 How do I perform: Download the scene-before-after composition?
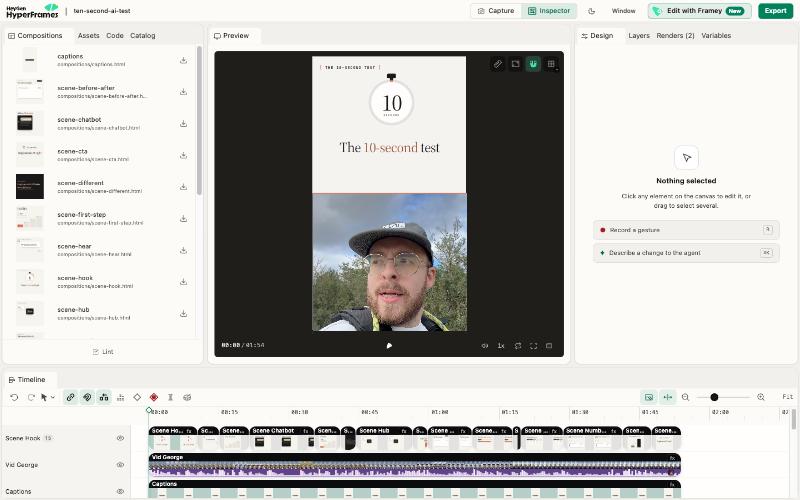tap(183, 92)
